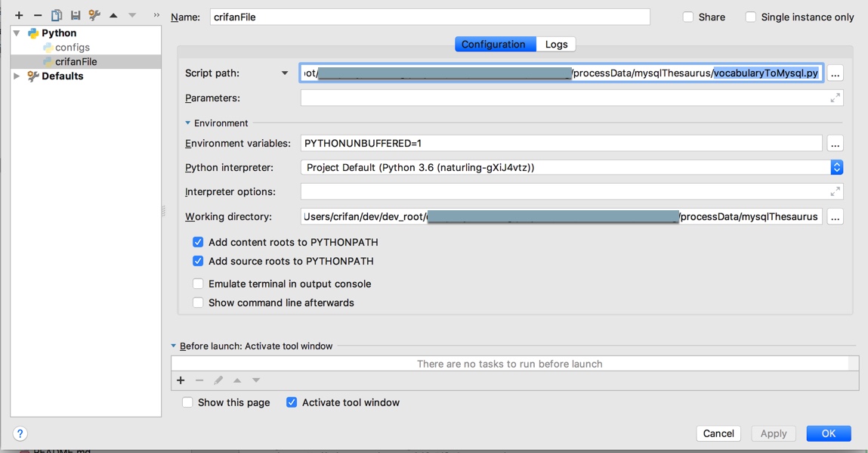Expand the Defaults tree node
Viewport: 868px width, 453px height.
coord(17,76)
